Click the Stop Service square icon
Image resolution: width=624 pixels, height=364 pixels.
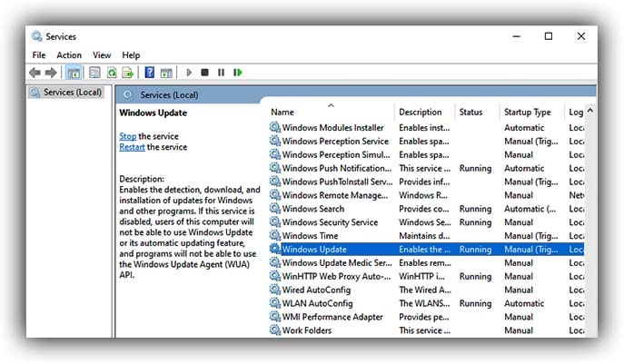[204, 73]
